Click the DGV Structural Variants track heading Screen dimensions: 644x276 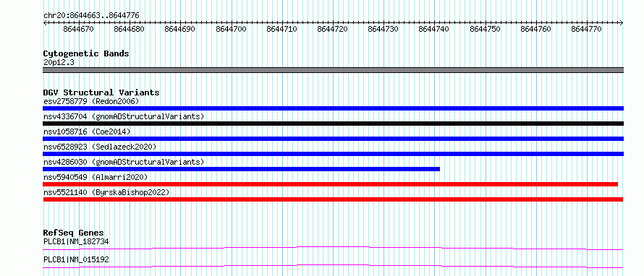pyautogui.click(x=101, y=92)
